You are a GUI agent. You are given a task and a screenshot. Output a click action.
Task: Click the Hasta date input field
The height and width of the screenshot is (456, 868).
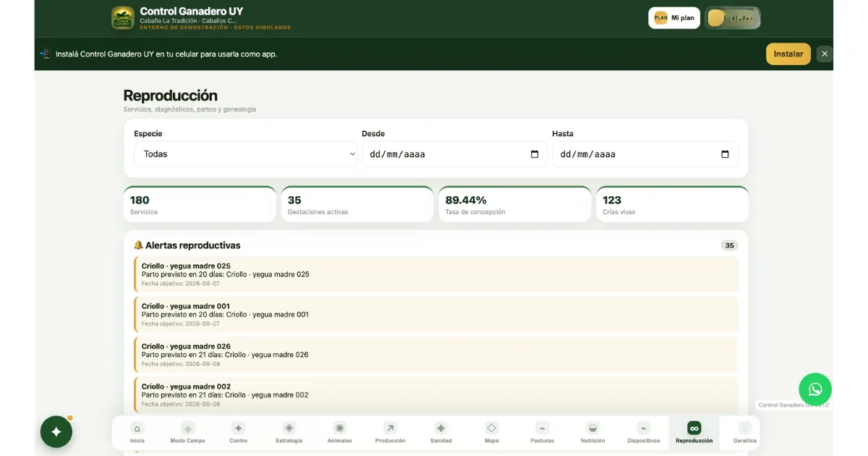pyautogui.click(x=645, y=154)
